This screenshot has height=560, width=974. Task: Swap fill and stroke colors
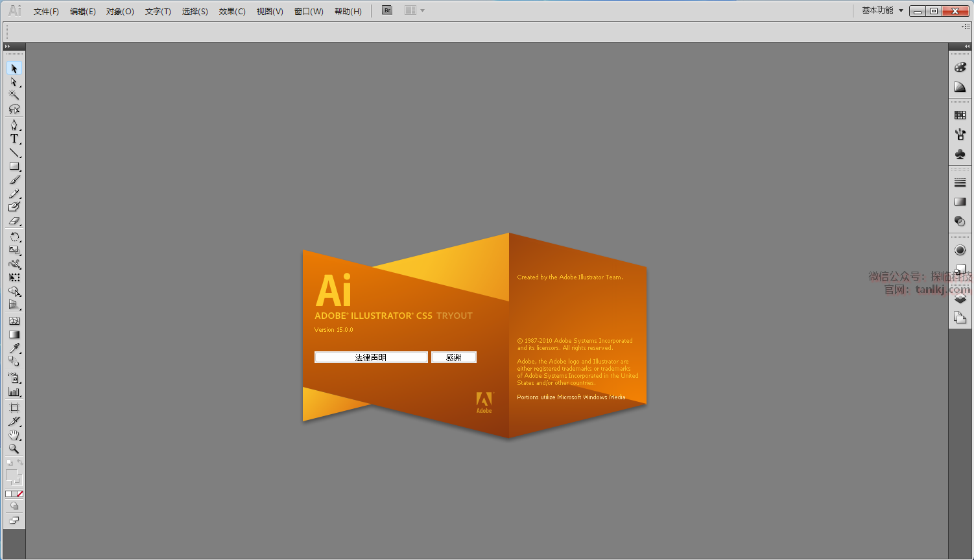pyautogui.click(x=20, y=462)
